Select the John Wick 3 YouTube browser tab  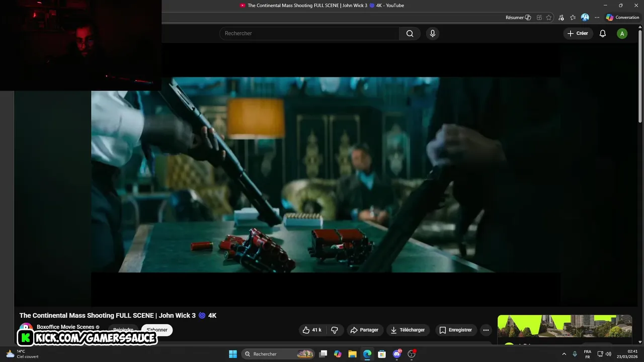click(x=322, y=6)
